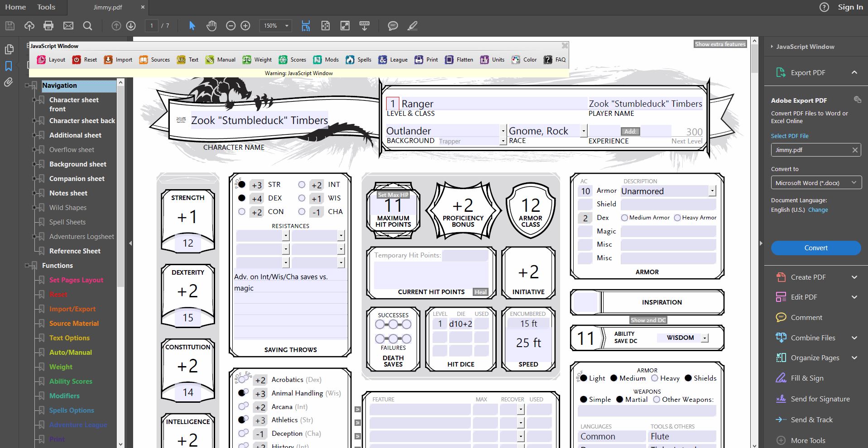This screenshot has width=868, height=448.
Task: Click the email envelope icon
Action: [x=68, y=26]
